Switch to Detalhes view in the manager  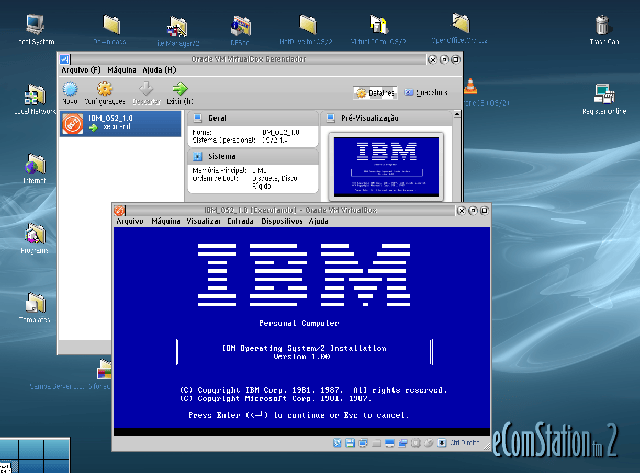pos(376,93)
